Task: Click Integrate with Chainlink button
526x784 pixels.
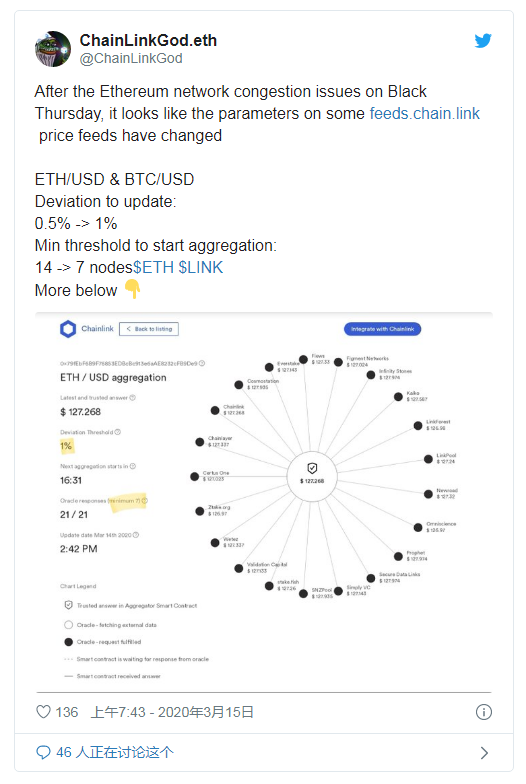Action: pyautogui.click(x=382, y=329)
